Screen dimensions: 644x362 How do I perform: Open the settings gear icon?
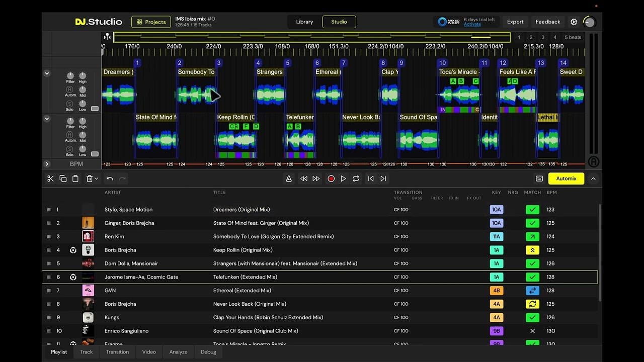[574, 22]
